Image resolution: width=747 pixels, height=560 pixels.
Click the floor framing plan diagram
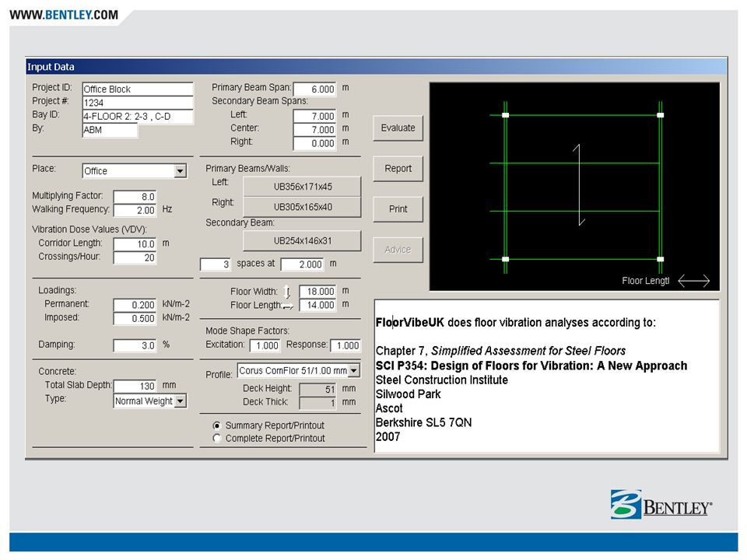coord(574,186)
